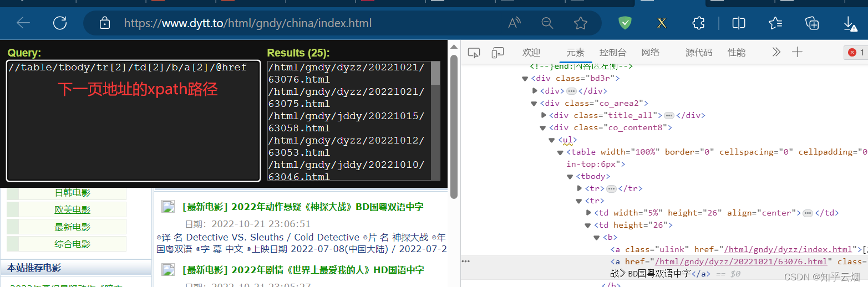
Task: Open the 性能 Performance tab
Action: click(737, 53)
